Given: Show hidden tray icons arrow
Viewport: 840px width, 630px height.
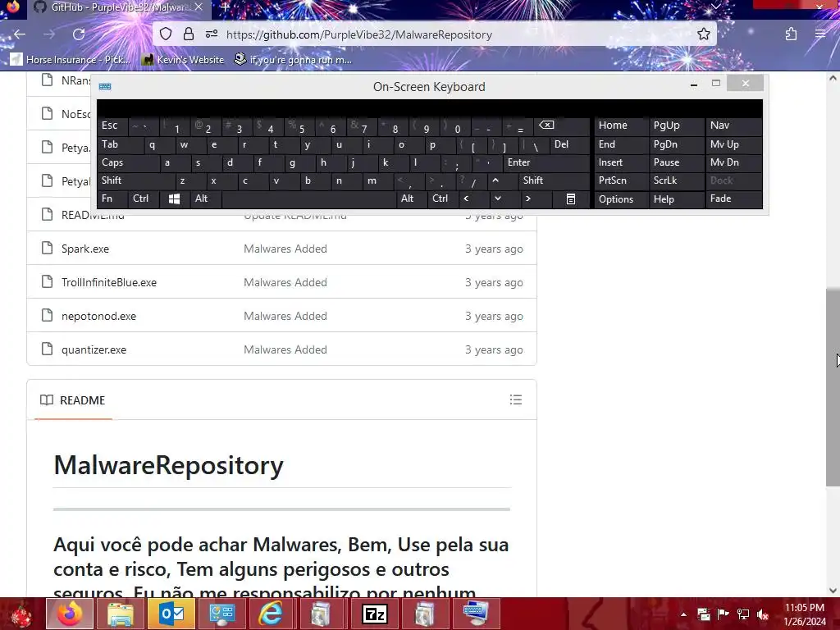Looking at the screenshot, I should pos(683,614).
